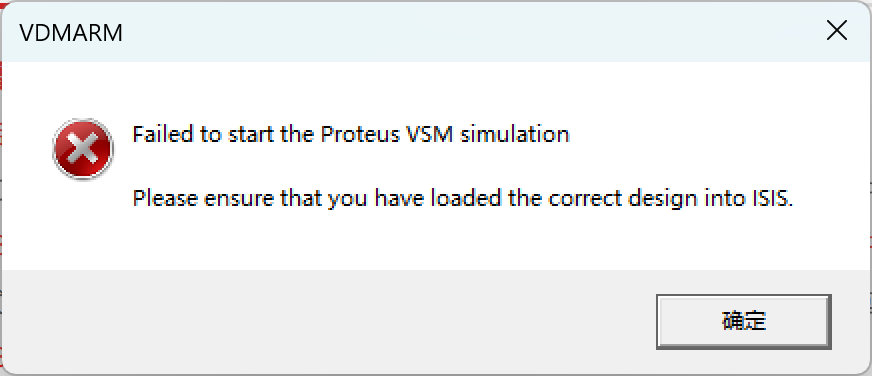
Task: Click the word 'simulation' in the first line
Action: (515, 135)
